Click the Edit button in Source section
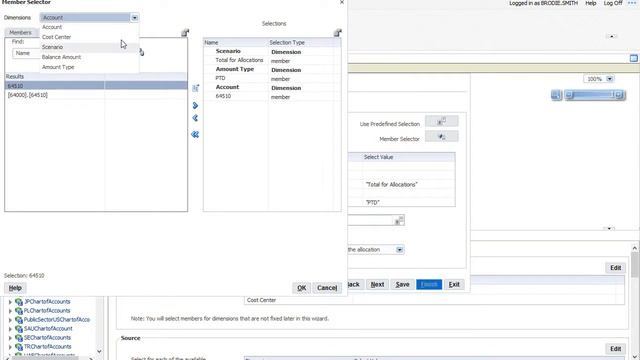Viewport: 640px width, 360px height. click(616, 349)
